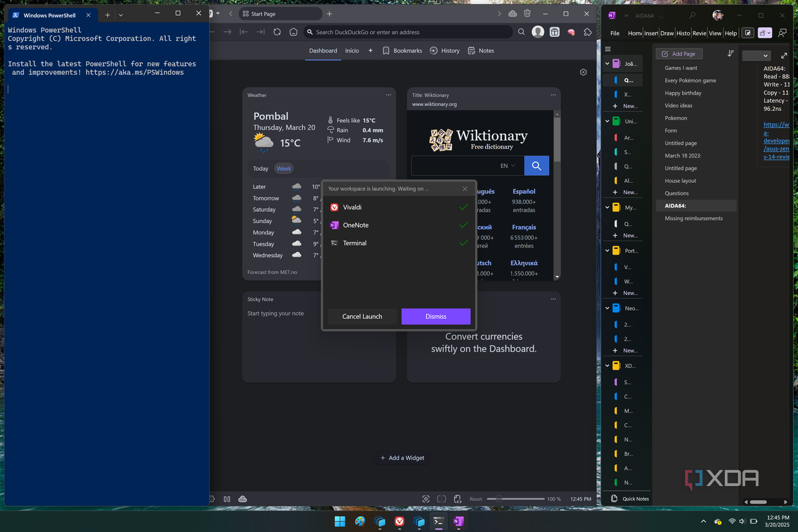Open the dropdown above the AIDA64 note
Screen dimensions: 798x532
pyautogui.click(x=757, y=56)
